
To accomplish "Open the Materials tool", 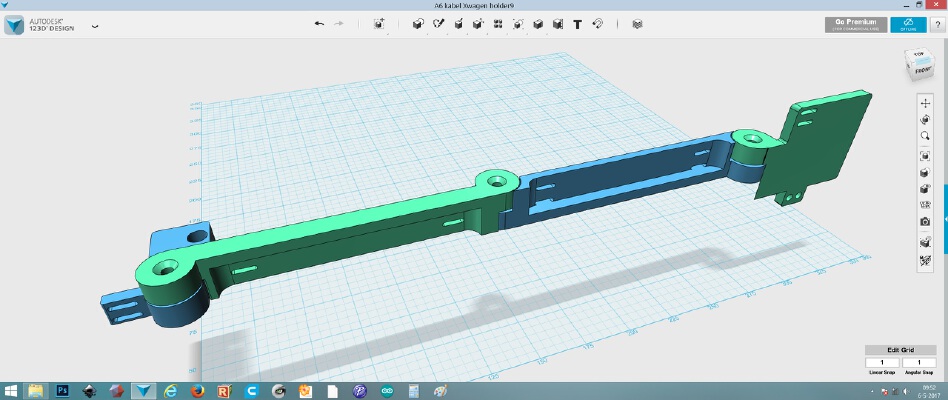I will [x=637, y=24].
